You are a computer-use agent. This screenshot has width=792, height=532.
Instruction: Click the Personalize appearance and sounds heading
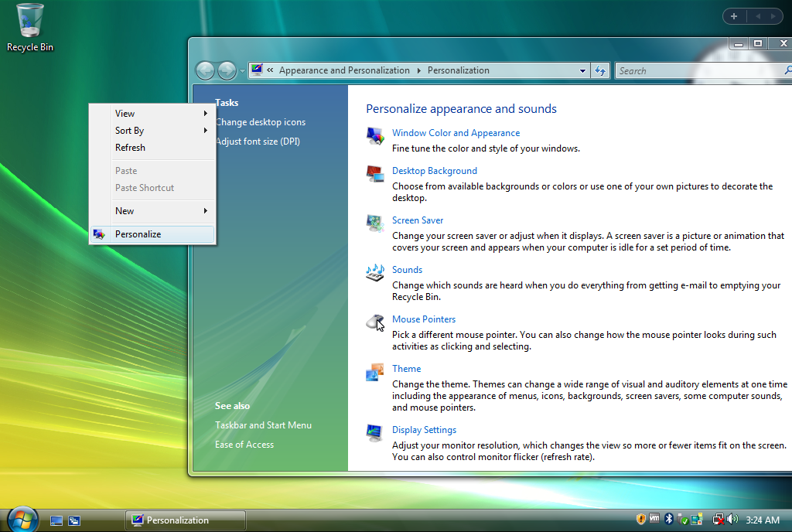pos(461,108)
